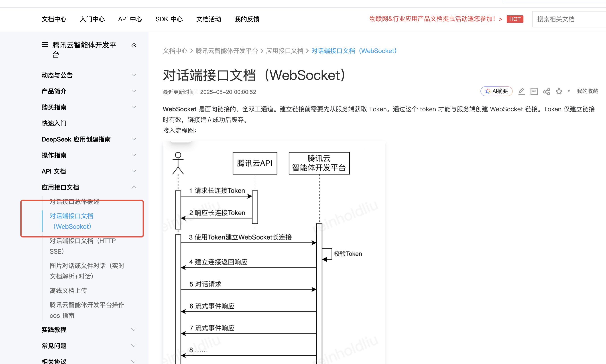
Task: Open 我的收藏 link
Action: (587, 91)
